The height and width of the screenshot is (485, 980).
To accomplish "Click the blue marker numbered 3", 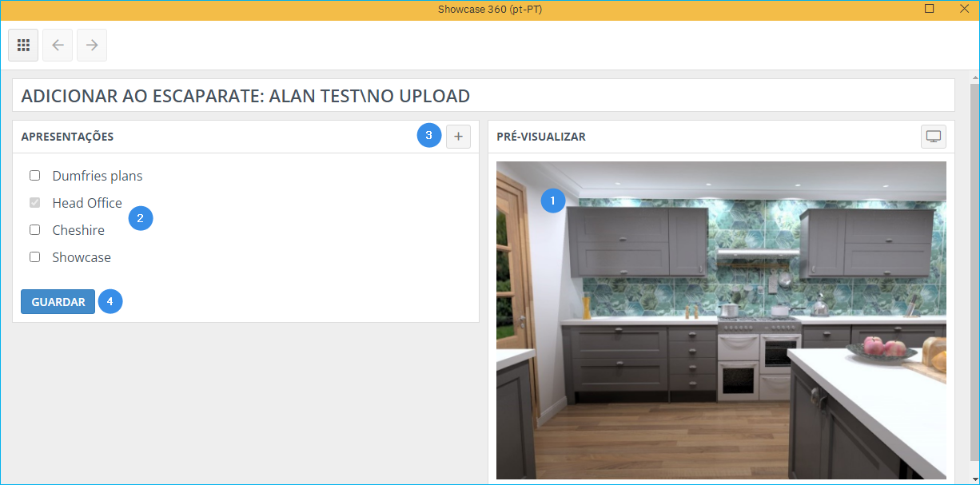I will click(x=429, y=136).
